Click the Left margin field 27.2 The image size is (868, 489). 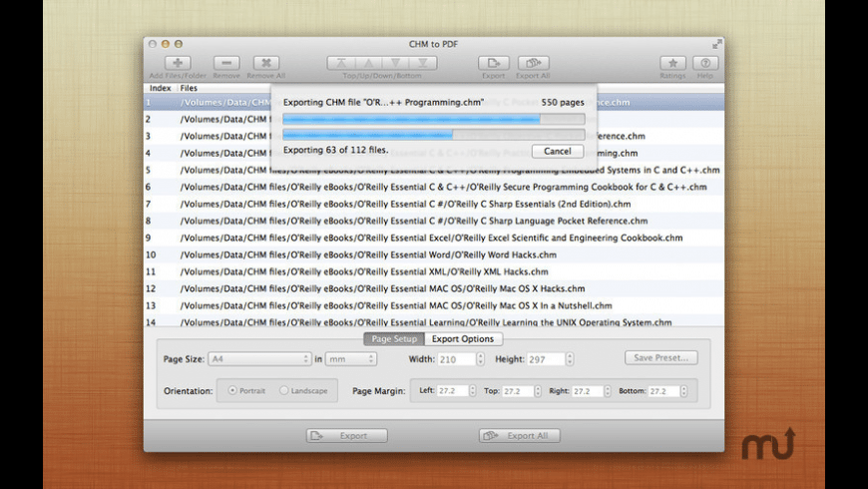click(x=452, y=391)
